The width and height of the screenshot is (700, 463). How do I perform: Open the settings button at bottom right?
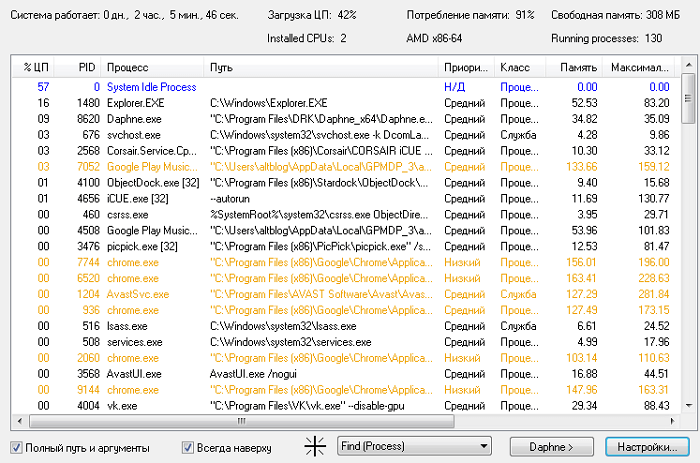click(x=647, y=446)
